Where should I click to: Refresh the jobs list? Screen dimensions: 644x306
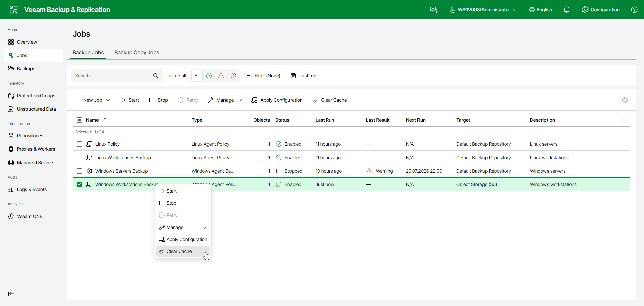[x=625, y=100]
